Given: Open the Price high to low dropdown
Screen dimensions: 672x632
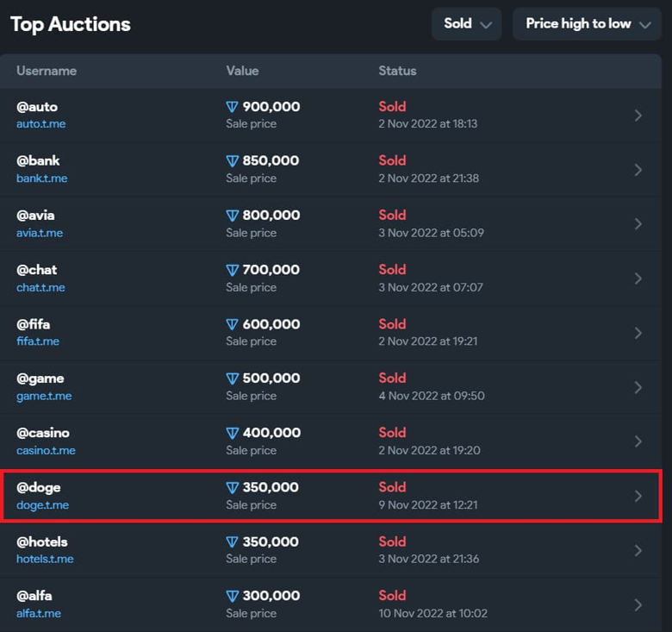Looking at the screenshot, I should pos(587,24).
